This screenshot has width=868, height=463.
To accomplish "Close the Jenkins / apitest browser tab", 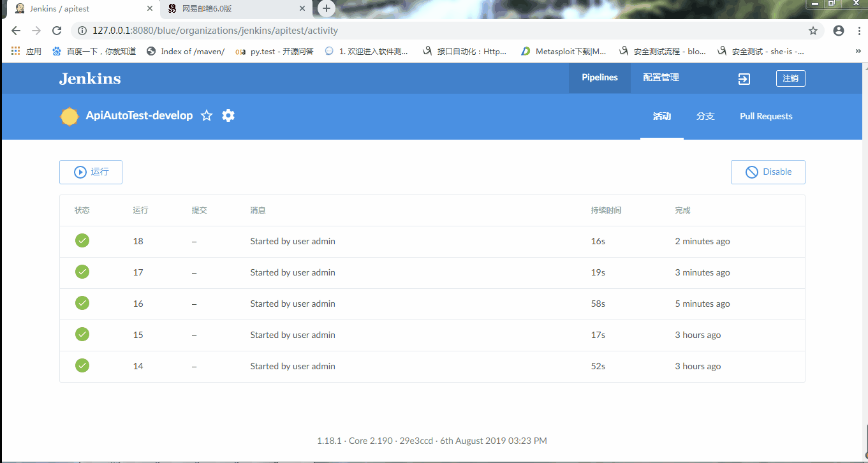I will [151, 9].
